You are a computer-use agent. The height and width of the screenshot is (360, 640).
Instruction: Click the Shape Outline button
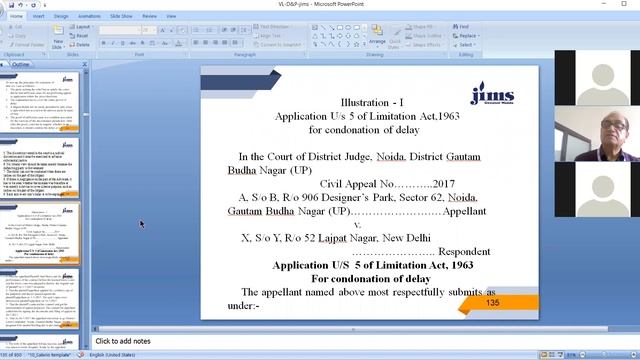point(424,36)
